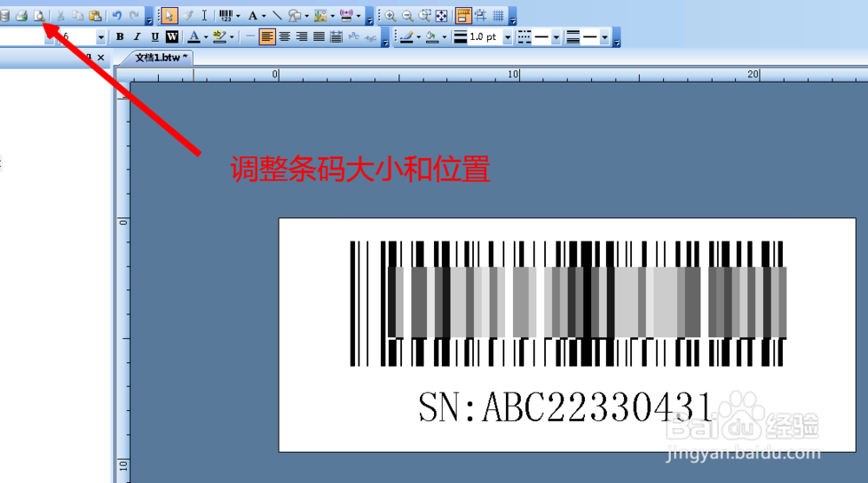868x483 pixels.
Task: Open the standard toolbar overflow arrow after Redo
Action: click(x=149, y=17)
